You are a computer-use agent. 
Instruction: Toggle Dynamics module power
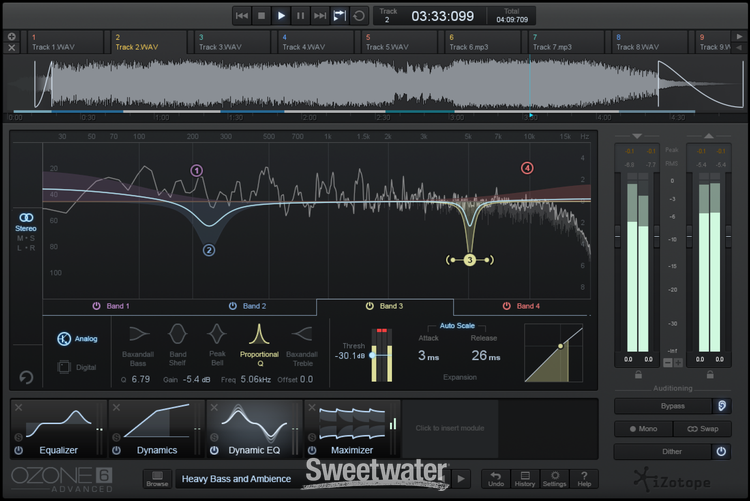tap(116, 450)
